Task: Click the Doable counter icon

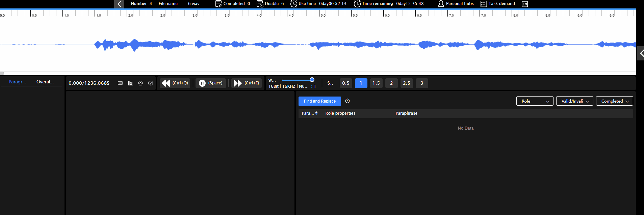Action: tap(260, 4)
